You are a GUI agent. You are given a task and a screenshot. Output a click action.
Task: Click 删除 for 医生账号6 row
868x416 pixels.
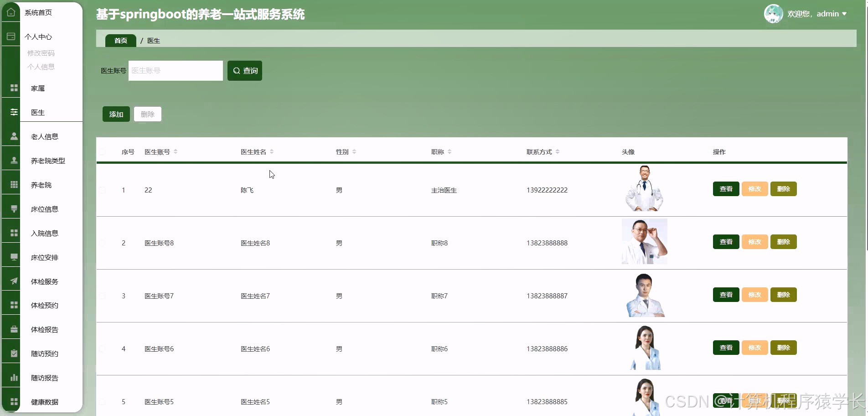784,348
